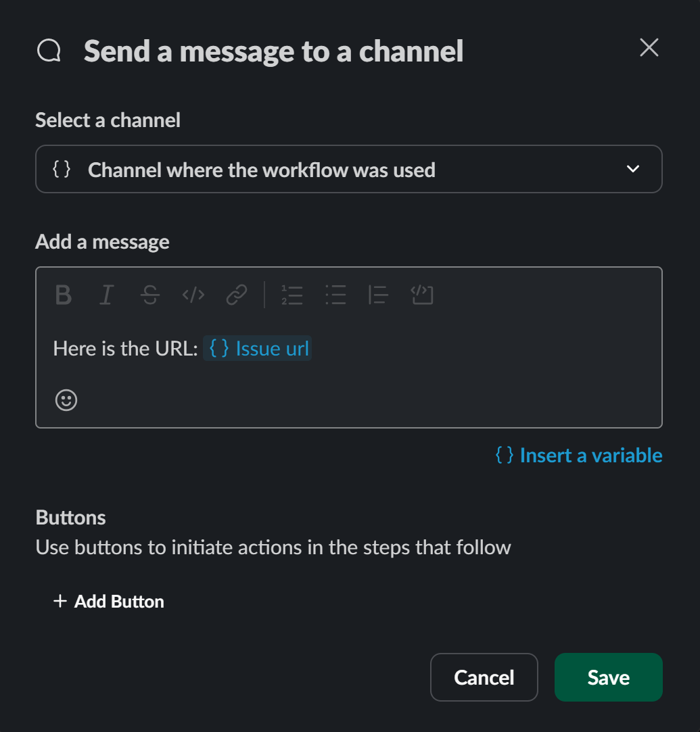700x732 pixels.
Task: Close the Send a message dialog
Action: pyautogui.click(x=649, y=47)
